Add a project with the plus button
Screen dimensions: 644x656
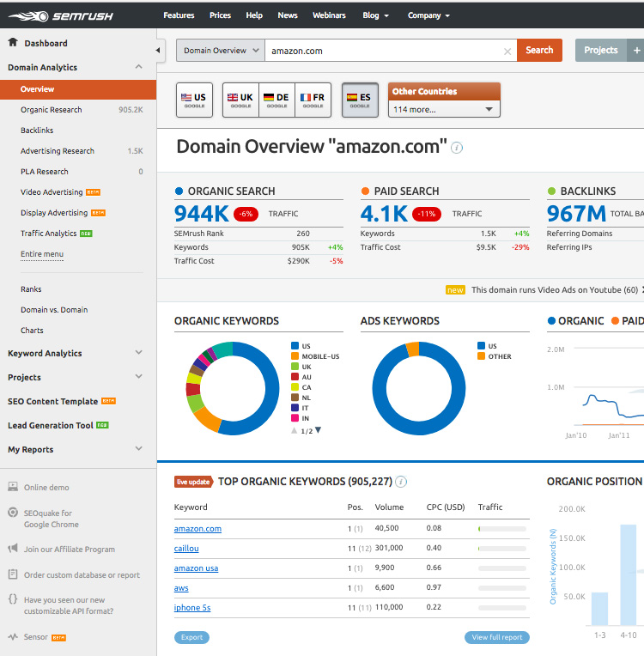click(x=636, y=50)
